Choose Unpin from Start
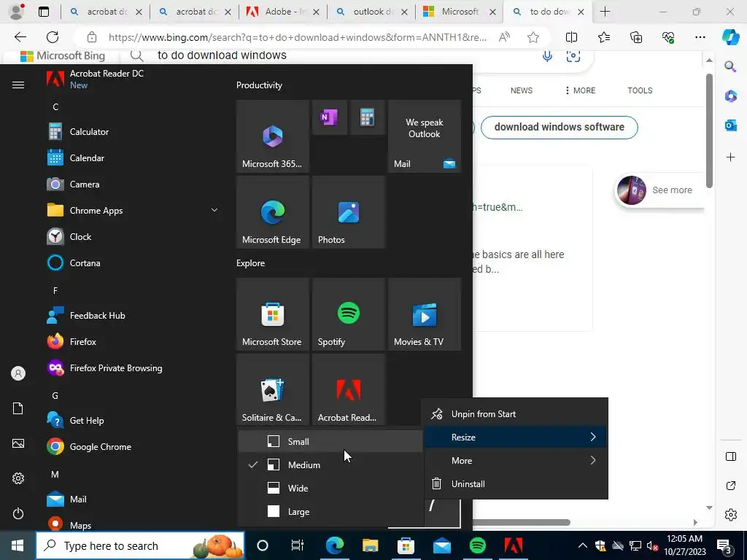Screen dimensions: 747x560 coord(515,414)
